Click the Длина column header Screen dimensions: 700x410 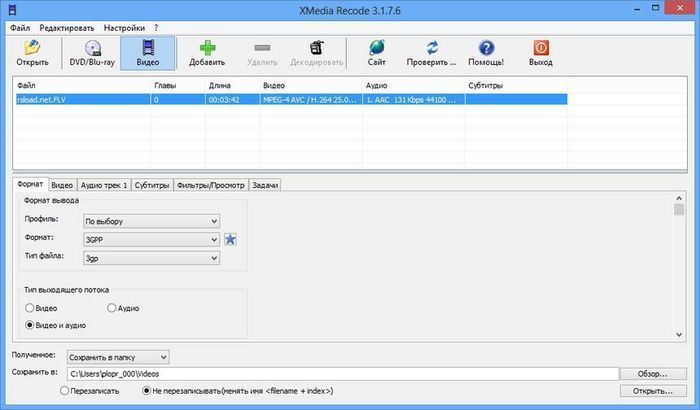coord(233,85)
